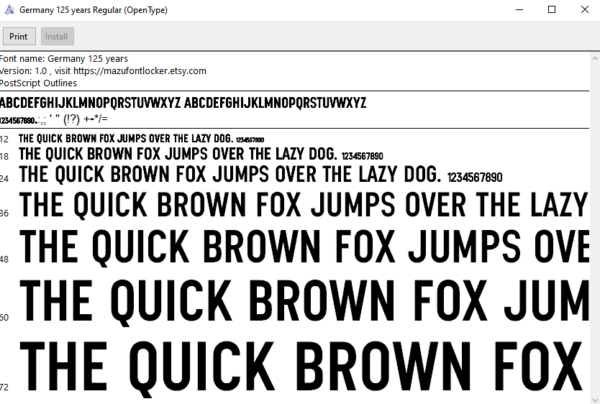Click the font viewer app icon in title bar
Screen dimensions: 600x404
[9, 10]
